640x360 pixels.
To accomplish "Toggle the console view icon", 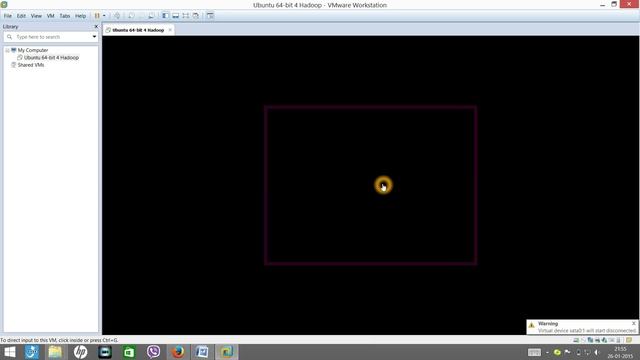I will (210, 16).
